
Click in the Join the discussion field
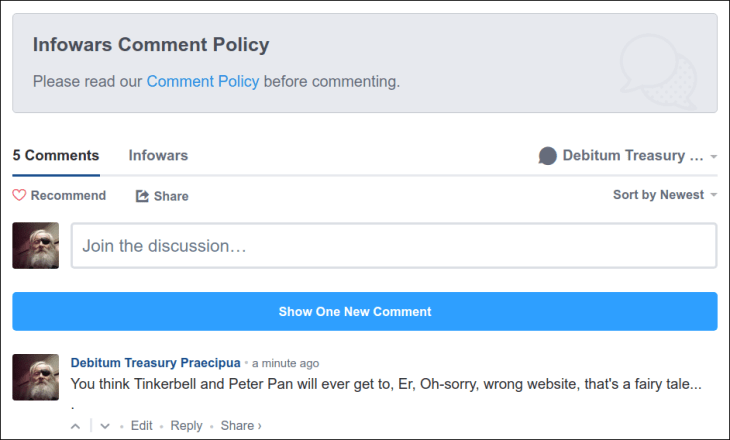(x=393, y=245)
